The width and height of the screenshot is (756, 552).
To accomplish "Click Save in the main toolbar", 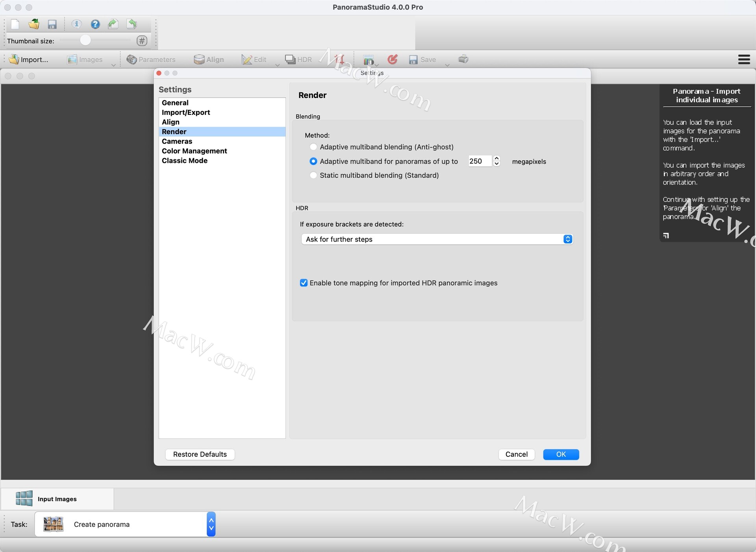I will pyautogui.click(x=422, y=59).
